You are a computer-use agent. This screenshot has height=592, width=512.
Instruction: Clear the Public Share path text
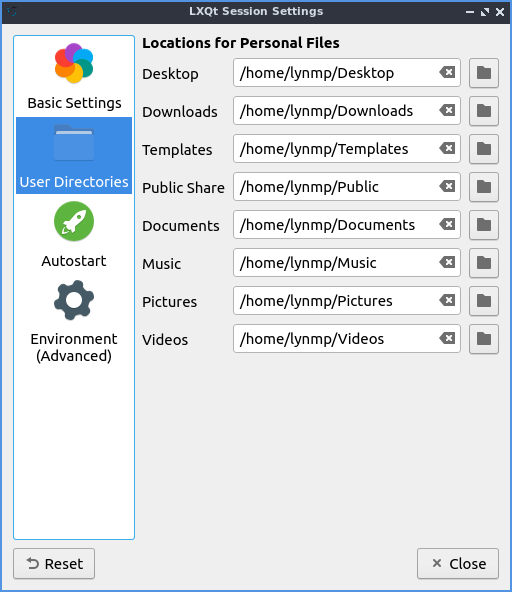coord(447,186)
